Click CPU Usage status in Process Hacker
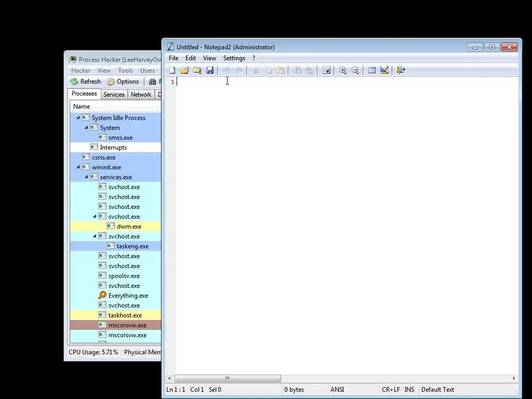The height and width of the screenshot is (399, 532). [x=94, y=352]
